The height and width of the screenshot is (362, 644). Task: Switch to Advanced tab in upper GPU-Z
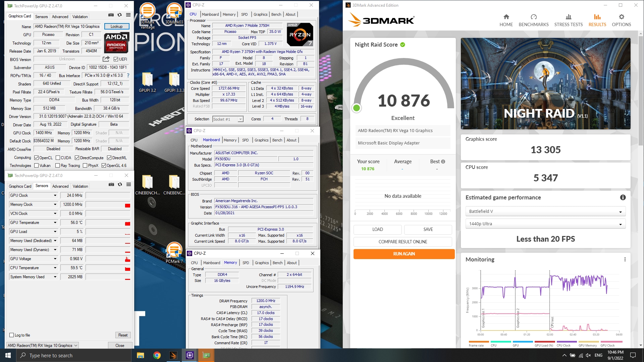[x=60, y=17]
